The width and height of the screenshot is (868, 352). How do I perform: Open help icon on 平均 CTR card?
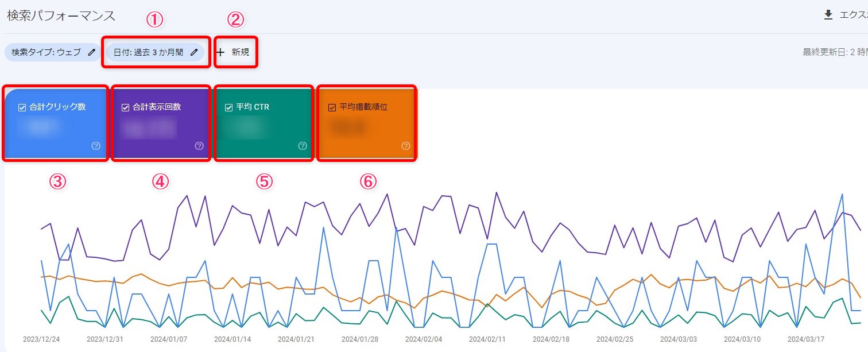tap(303, 146)
